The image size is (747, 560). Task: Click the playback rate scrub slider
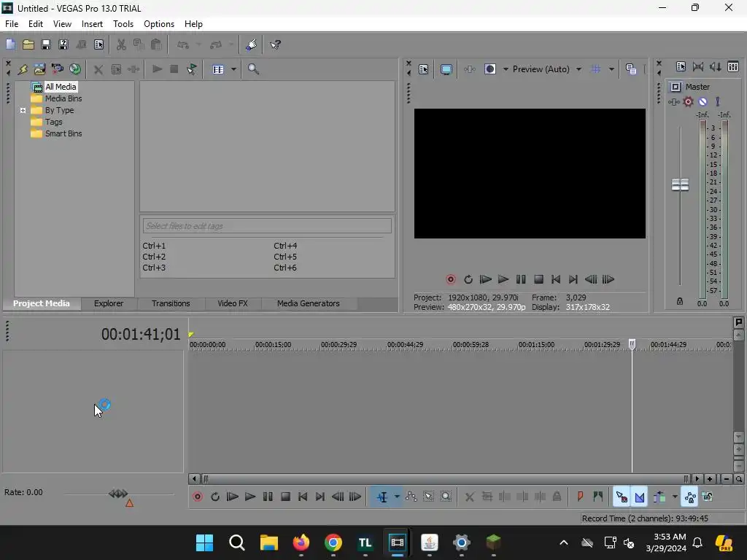point(118,494)
